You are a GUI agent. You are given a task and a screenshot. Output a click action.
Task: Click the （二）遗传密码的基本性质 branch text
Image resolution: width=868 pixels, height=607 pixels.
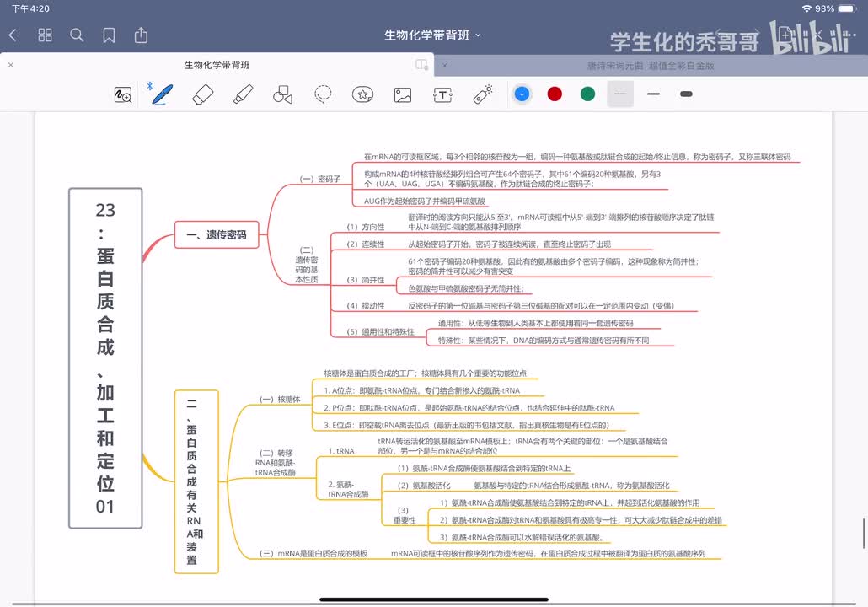pos(307,265)
